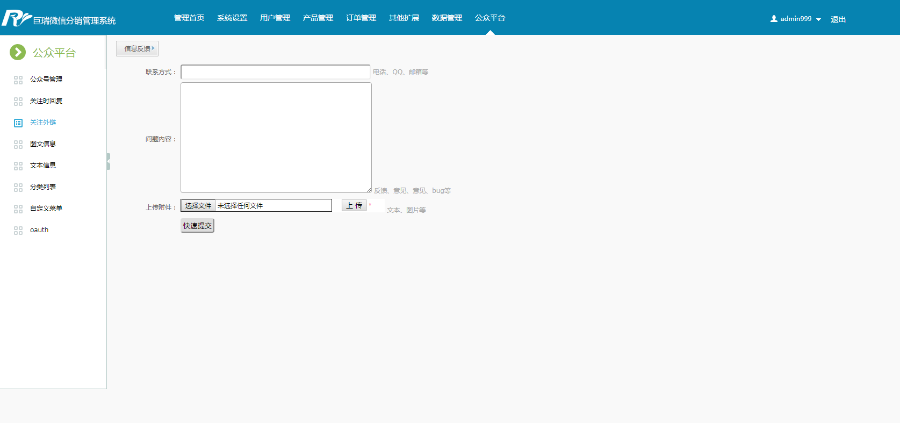The width and height of the screenshot is (900, 423).
Task: Open 系统设置 in top navigation
Action: 232,18
